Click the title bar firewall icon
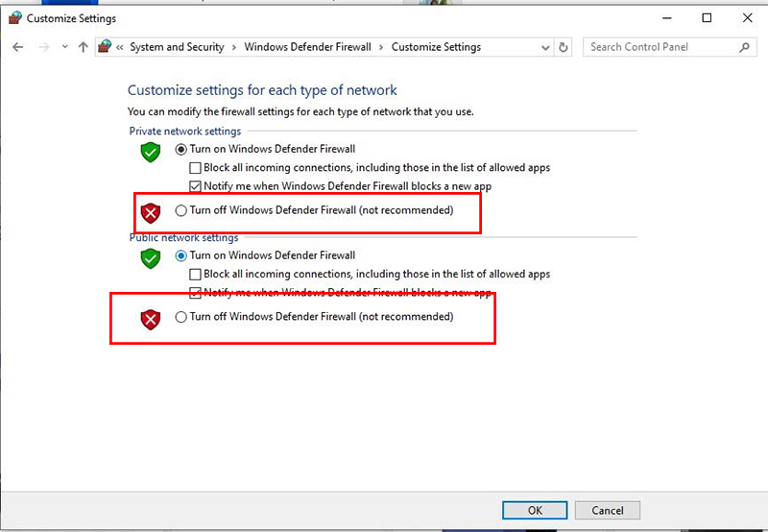 tap(15, 18)
